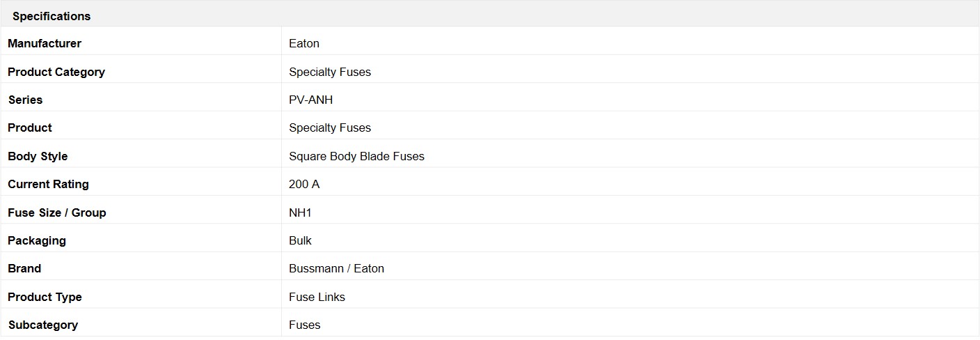This screenshot has height=340, width=980.
Task: Select the Eaton manufacturer value
Action: tap(304, 43)
